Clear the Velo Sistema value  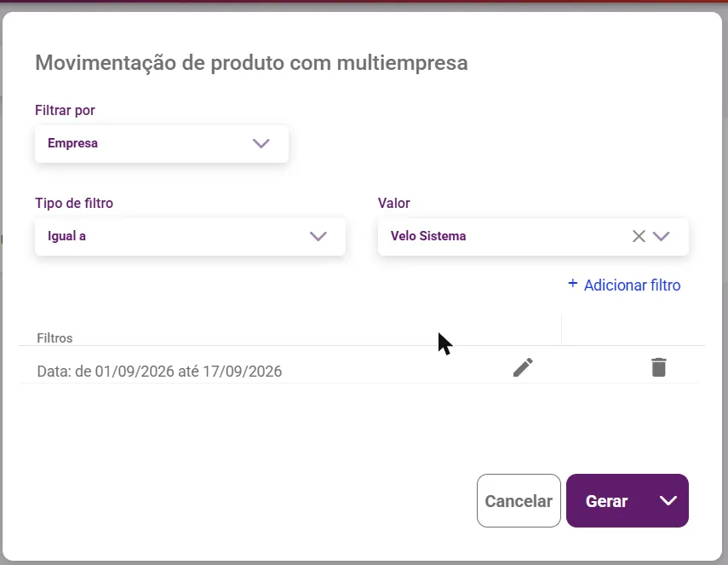tap(639, 236)
